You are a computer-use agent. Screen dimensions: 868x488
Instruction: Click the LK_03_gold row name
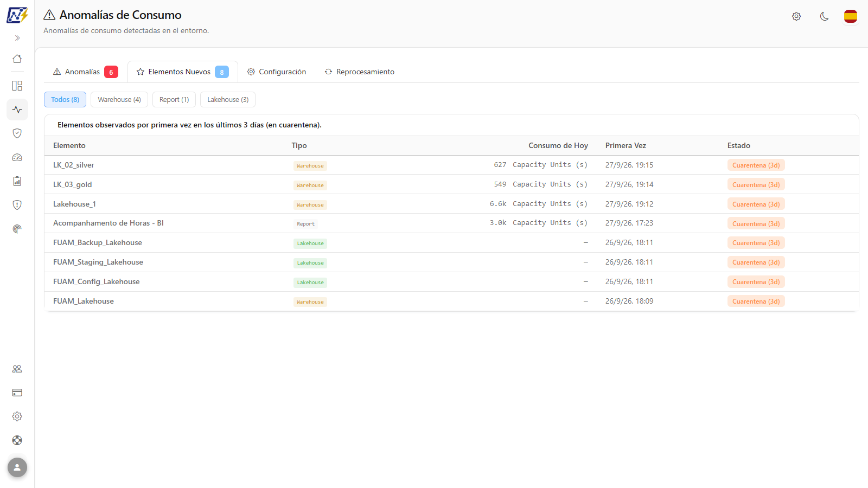coord(73,184)
